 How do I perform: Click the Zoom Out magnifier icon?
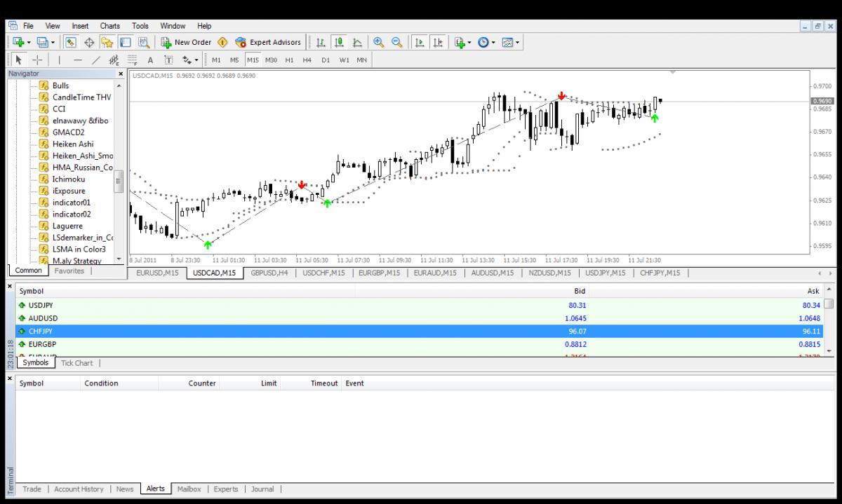[x=397, y=42]
